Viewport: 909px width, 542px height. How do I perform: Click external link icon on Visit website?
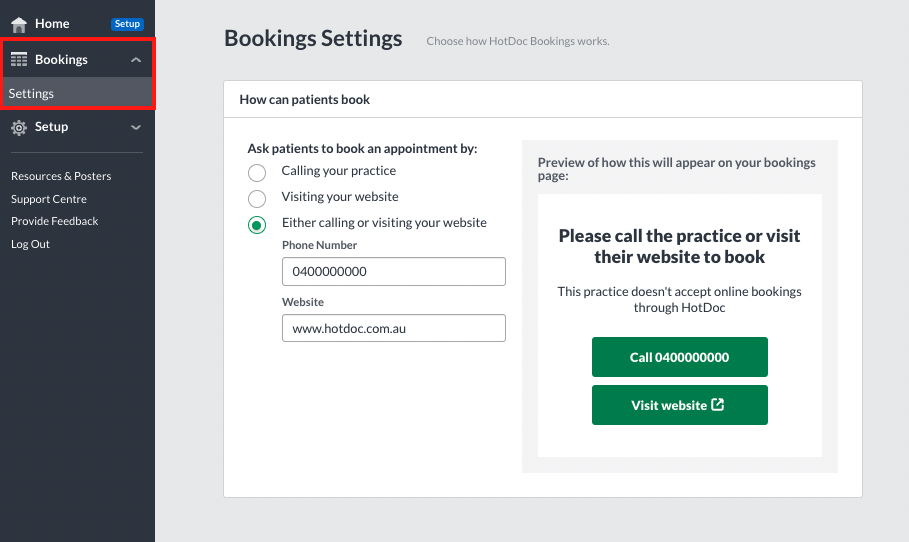coord(718,405)
